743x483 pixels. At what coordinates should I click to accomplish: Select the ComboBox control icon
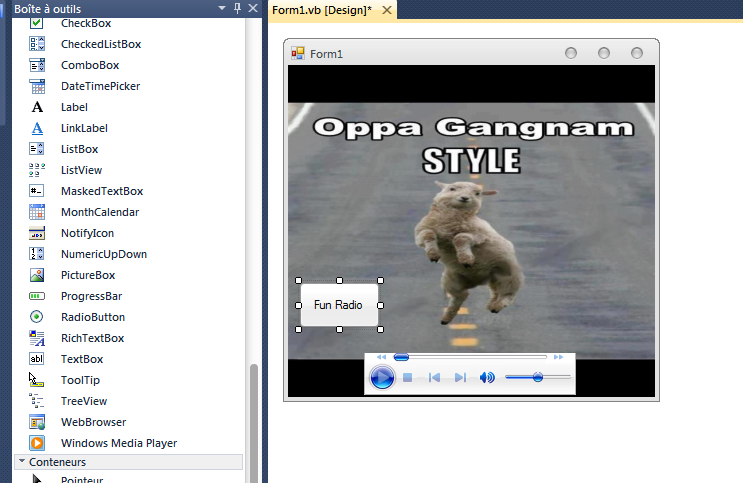tap(36, 65)
